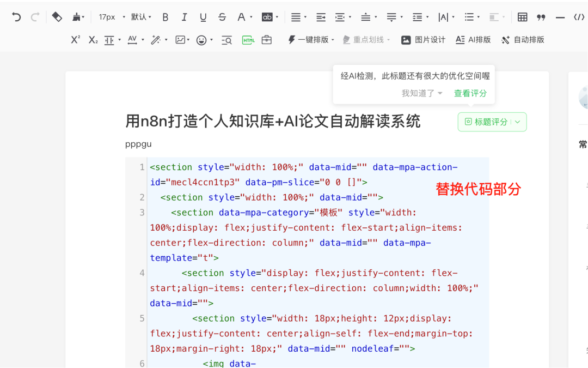Click the letter spacing |A| icon

[443, 17]
